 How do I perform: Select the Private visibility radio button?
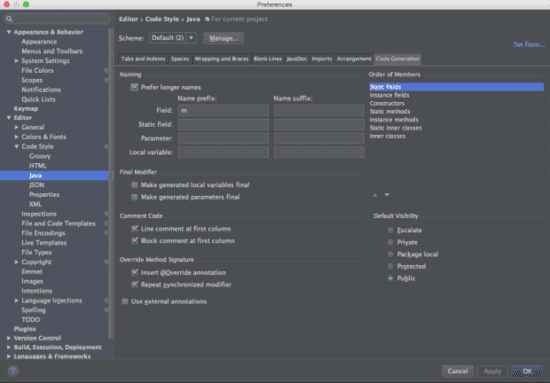(x=390, y=242)
